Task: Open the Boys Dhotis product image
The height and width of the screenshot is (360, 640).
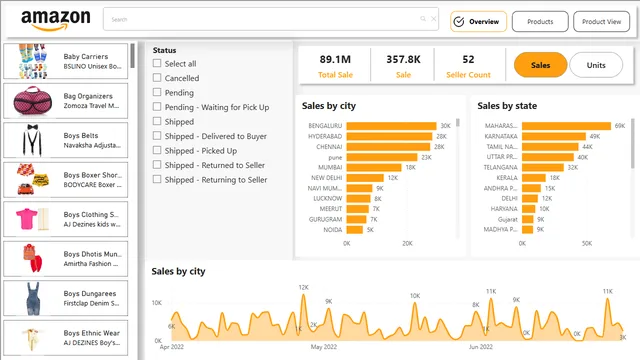Action: click(33, 258)
